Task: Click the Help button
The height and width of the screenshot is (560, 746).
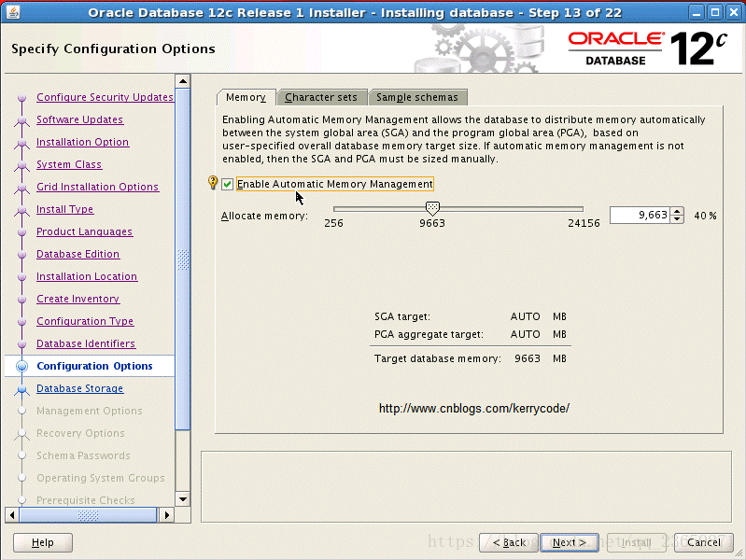Action: 43,542
